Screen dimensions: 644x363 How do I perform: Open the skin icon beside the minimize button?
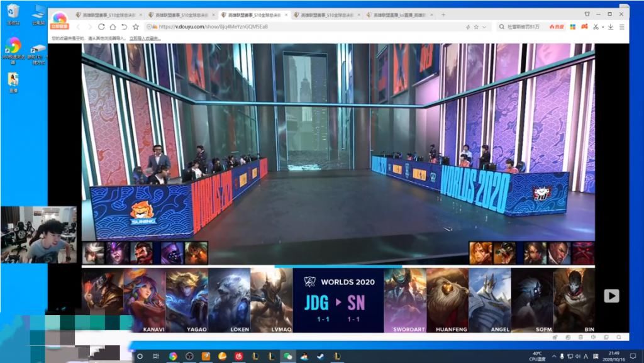click(587, 14)
